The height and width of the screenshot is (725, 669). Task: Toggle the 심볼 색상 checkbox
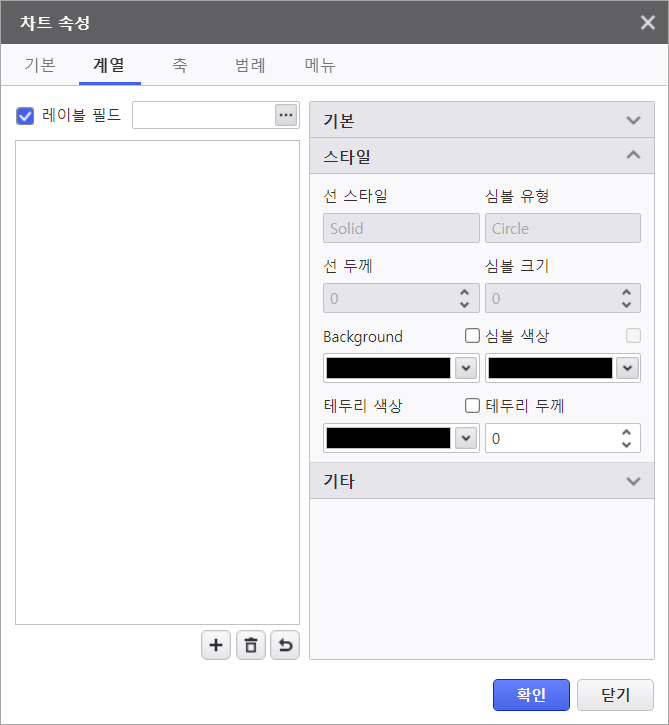point(633,336)
